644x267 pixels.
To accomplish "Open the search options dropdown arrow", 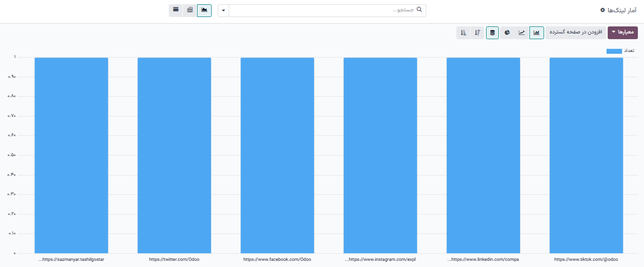I will tap(223, 10).
